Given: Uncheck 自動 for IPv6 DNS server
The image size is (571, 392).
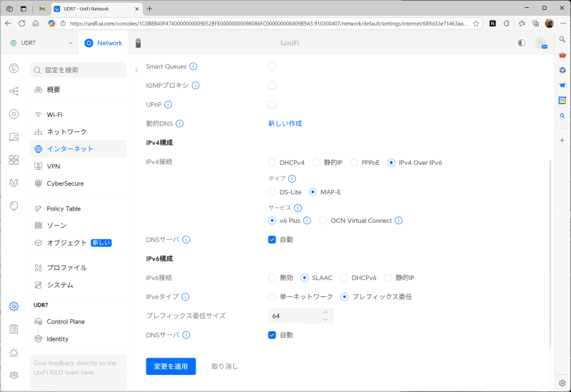Looking at the screenshot, I should [272, 335].
